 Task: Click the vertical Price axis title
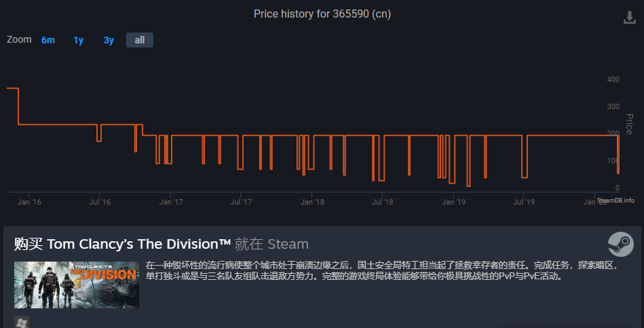tap(629, 124)
